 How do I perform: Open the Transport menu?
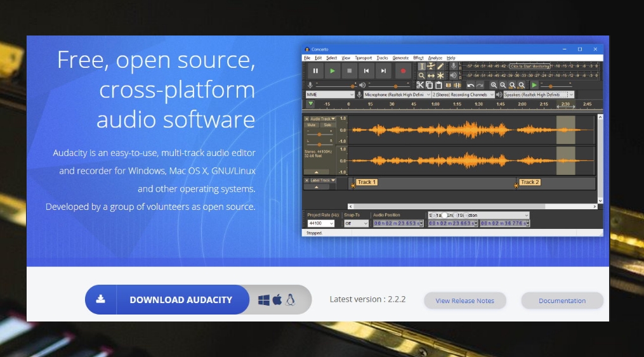click(363, 58)
